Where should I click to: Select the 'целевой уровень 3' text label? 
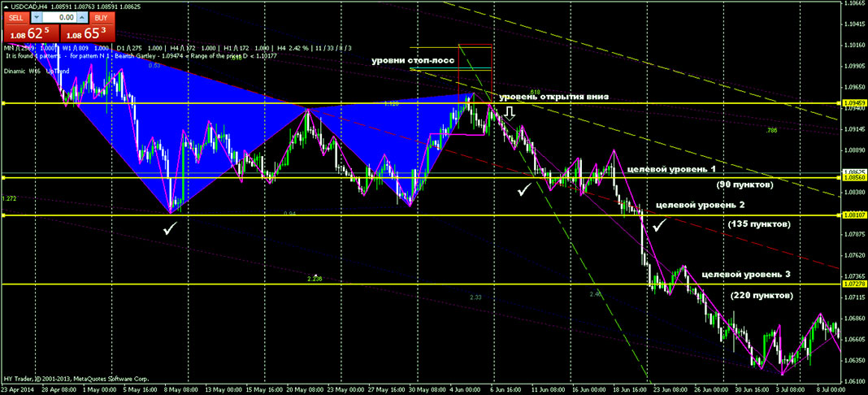tap(752, 276)
